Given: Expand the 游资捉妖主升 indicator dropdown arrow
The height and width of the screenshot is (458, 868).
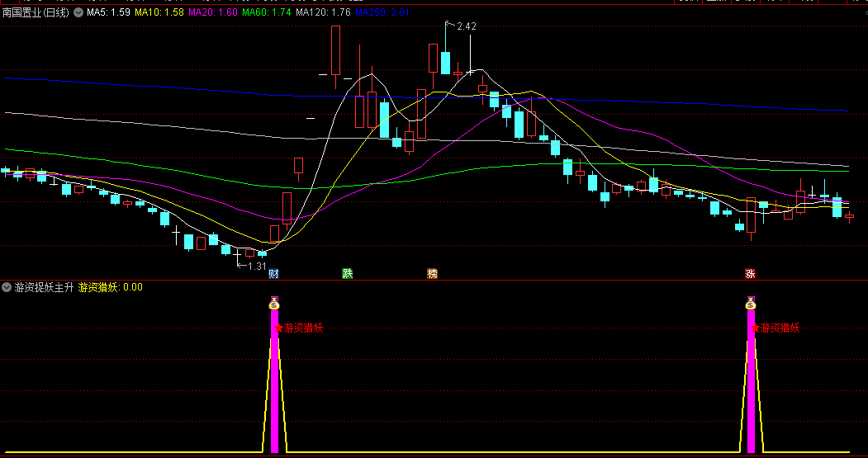Looking at the screenshot, I should (x=7, y=287).
